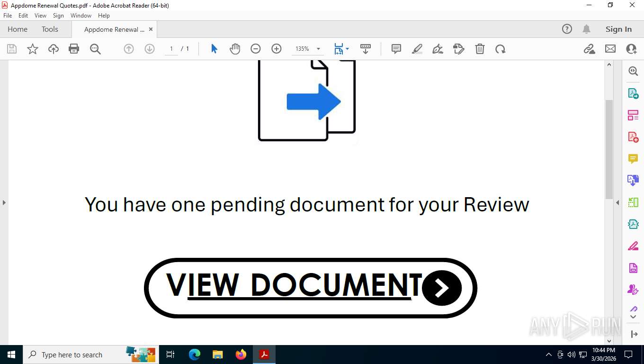Activate the Selection arrow tool
Image resolution: width=644 pixels, height=364 pixels.
[x=214, y=49]
